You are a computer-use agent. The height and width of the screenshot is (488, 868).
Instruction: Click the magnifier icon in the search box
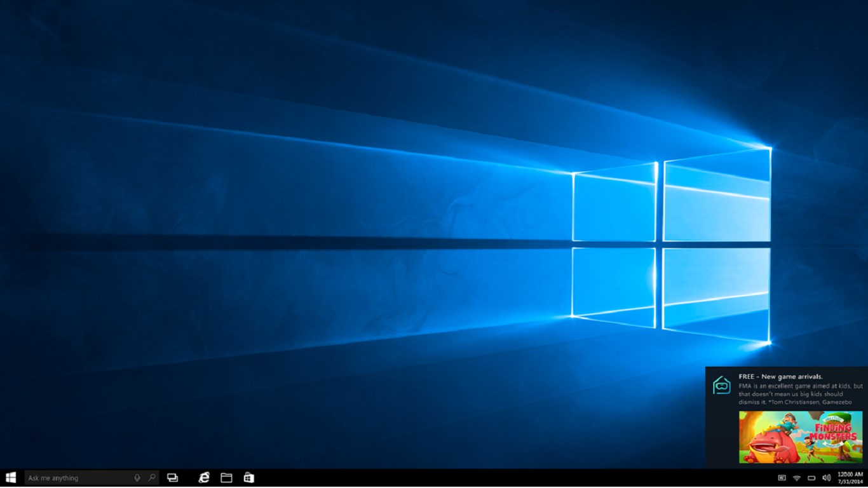tap(152, 478)
